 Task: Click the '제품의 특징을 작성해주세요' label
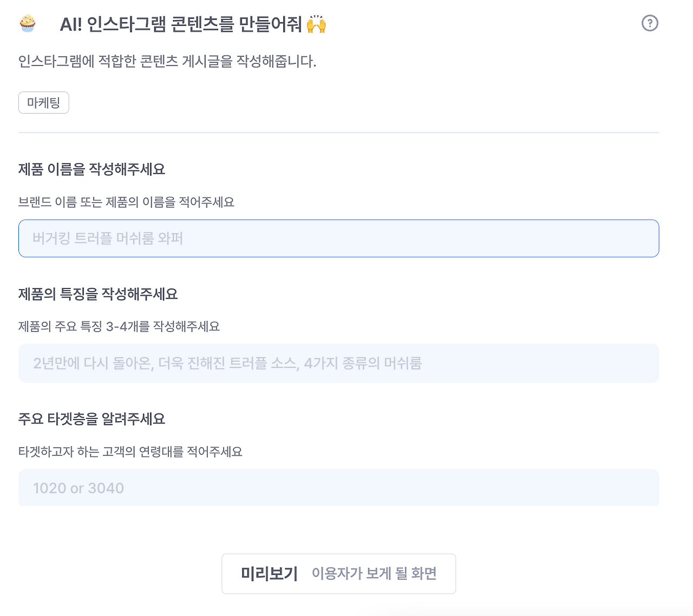point(98,294)
